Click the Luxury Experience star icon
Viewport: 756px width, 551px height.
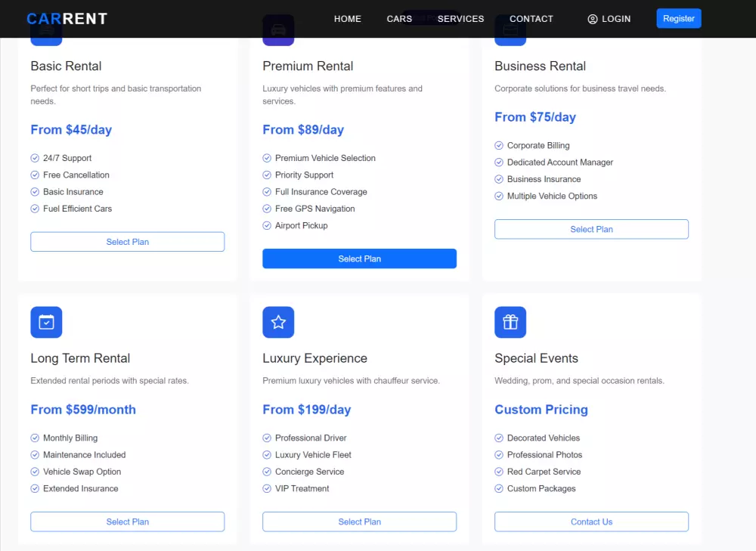click(278, 322)
